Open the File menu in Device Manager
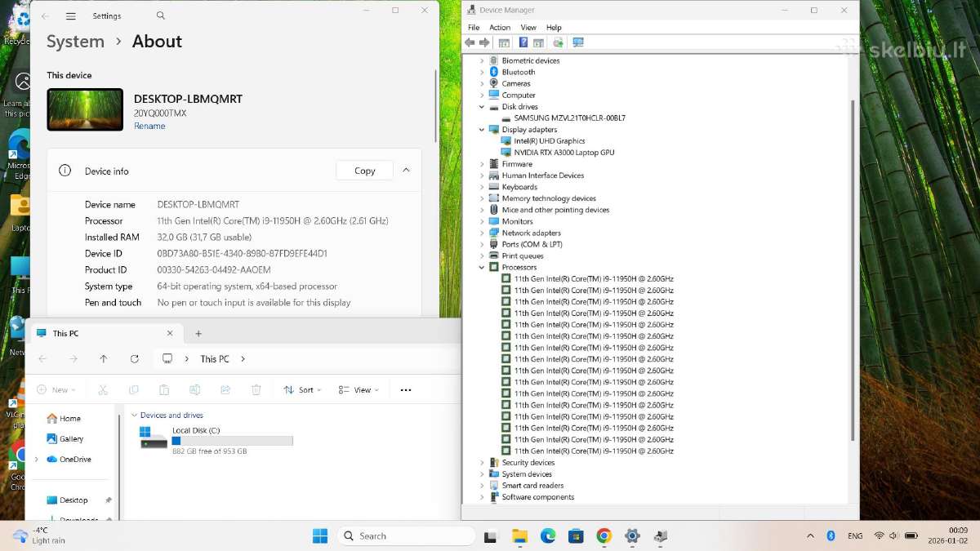Screen dimensions: 980x551 474,27
